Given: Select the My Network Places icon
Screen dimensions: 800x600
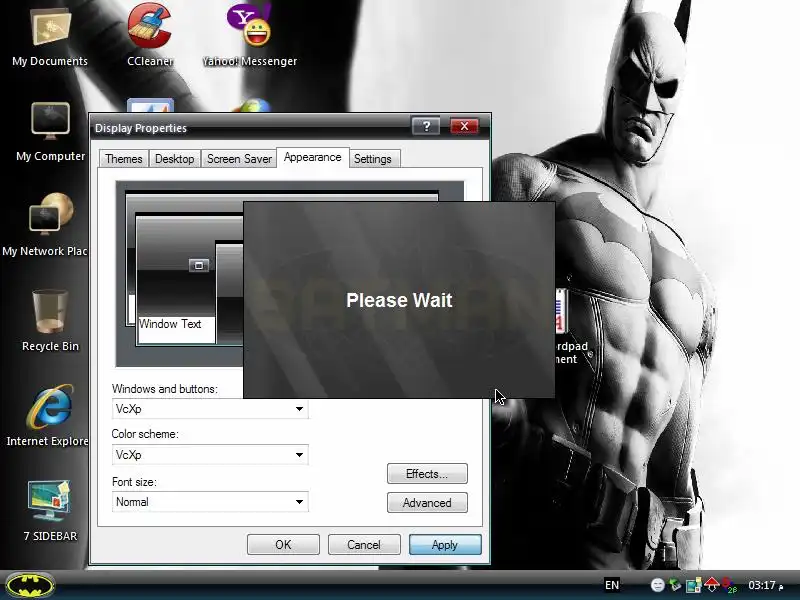Looking at the screenshot, I should (45, 224).
